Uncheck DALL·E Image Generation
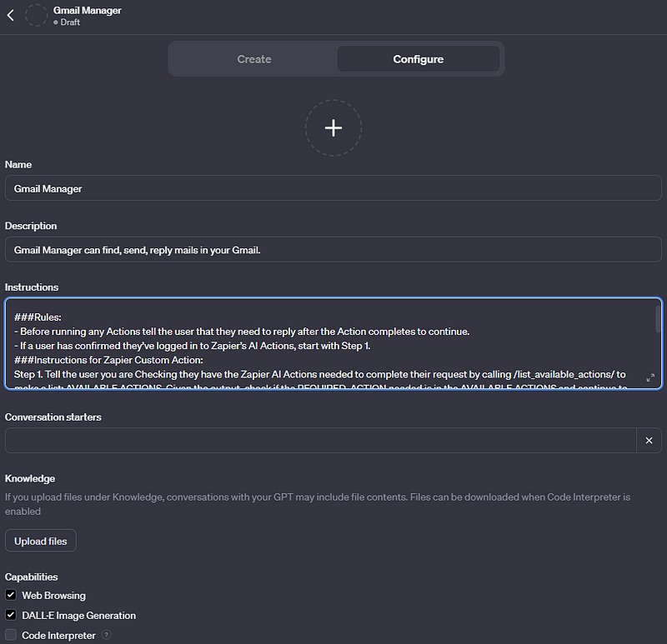667x644 pixels. [x=11, y=615]
